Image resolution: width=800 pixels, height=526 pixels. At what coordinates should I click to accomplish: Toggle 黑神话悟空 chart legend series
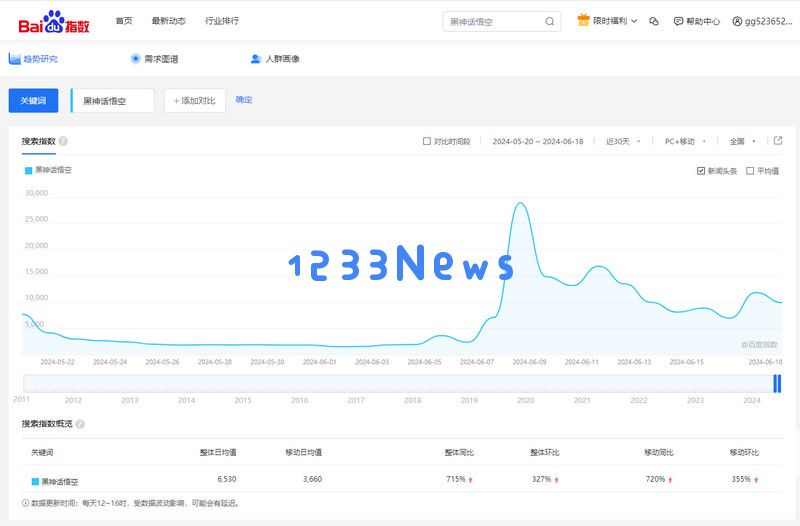click(48, 170)
